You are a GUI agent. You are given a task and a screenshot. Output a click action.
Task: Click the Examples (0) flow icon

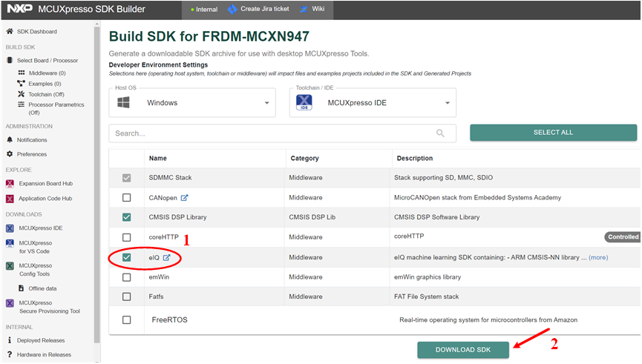coord(21,84)
